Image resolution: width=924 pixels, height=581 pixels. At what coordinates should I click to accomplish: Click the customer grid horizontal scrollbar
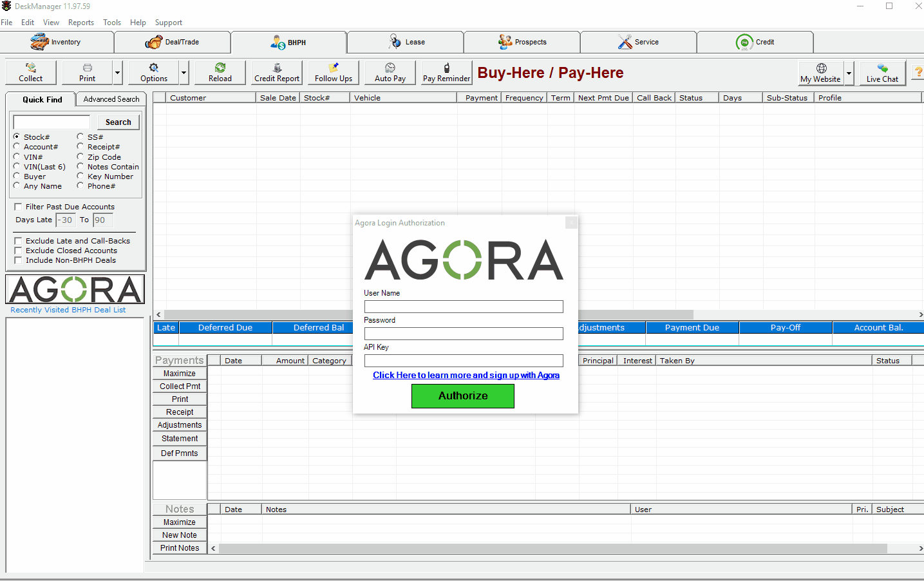tap(428, 314)
